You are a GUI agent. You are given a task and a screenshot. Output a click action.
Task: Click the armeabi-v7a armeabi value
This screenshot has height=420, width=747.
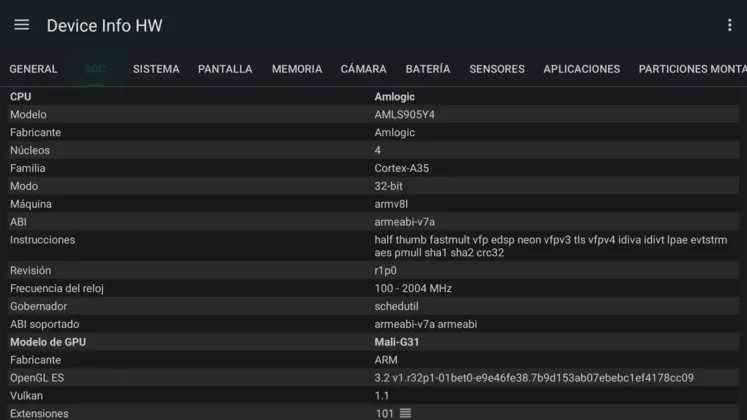pos(425,324)
